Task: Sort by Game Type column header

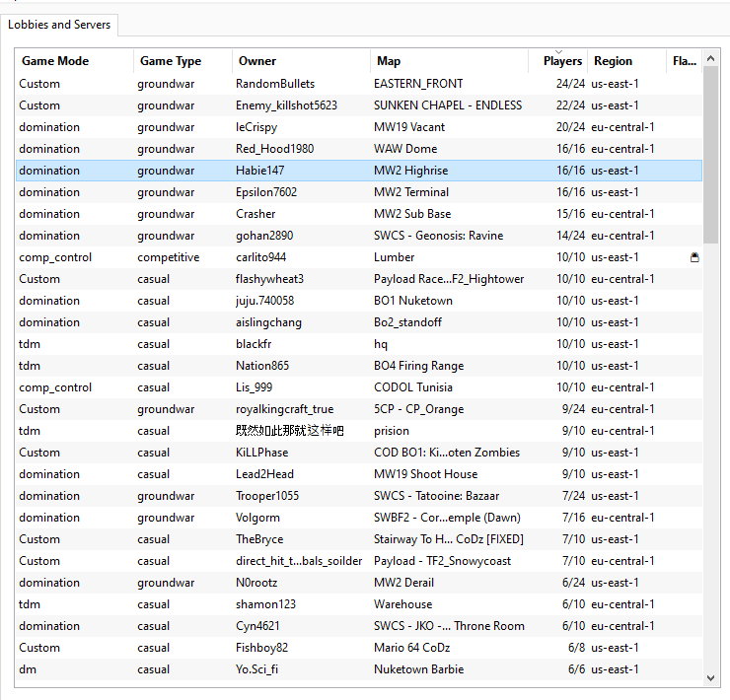Action: point(182,61)
